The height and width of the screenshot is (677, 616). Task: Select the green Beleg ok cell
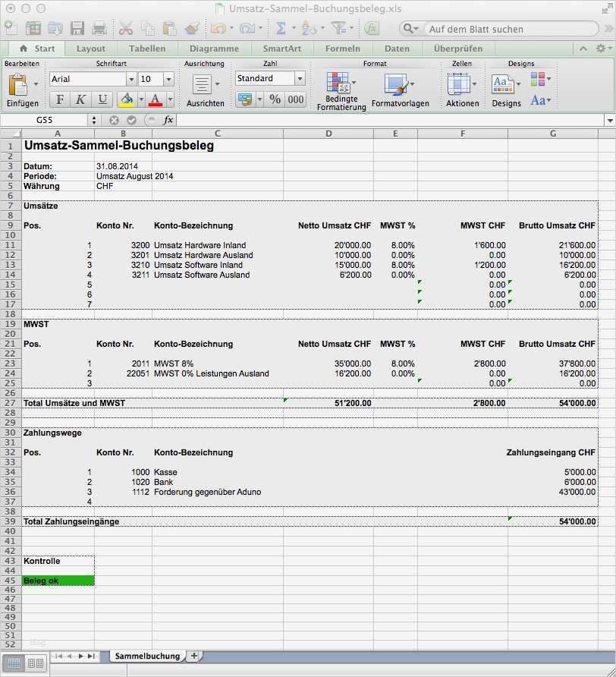point(58,581)
